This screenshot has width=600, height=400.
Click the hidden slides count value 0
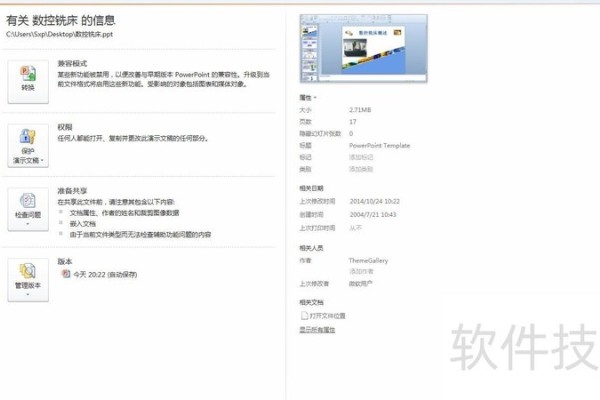click(x=351, y=134)
